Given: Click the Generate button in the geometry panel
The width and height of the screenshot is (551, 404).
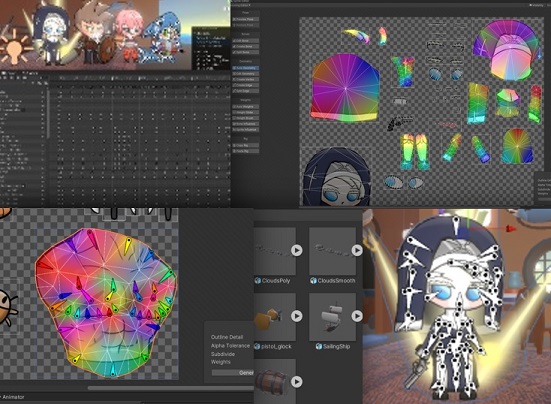Looking at the screenshot, I should pos(233,373).
